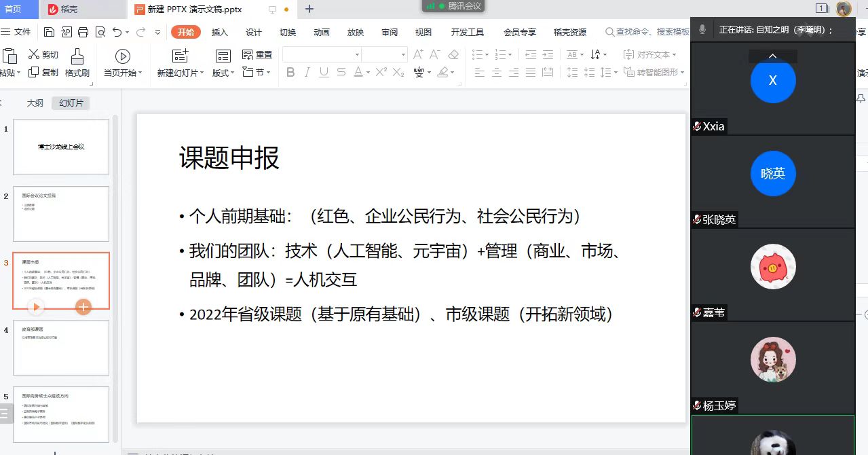Click the Print icon
868x455 pixels.
(x=83, y=32)
